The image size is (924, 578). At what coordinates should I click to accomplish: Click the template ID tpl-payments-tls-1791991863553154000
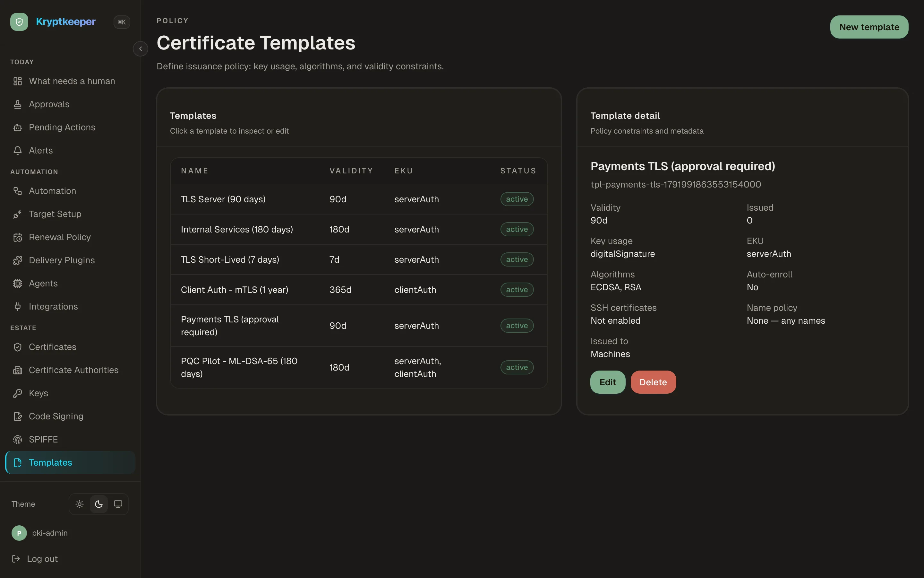click(x=675, y=185)
